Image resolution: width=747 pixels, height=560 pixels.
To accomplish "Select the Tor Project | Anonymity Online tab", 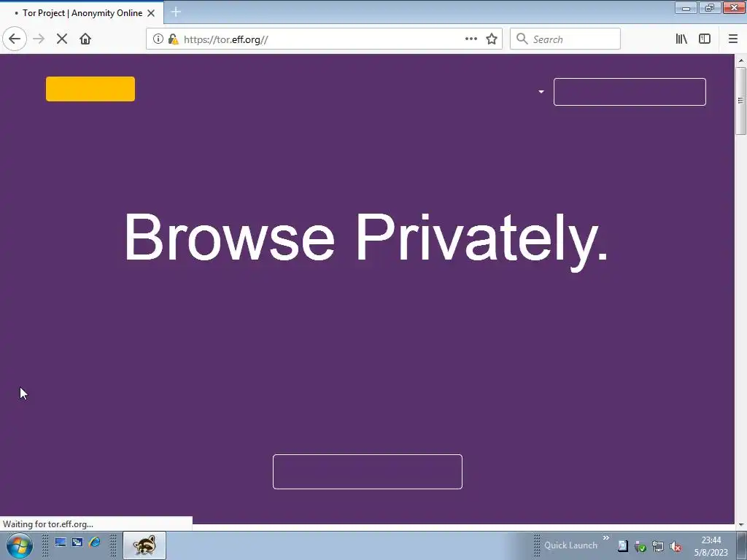I will (82, 13).
